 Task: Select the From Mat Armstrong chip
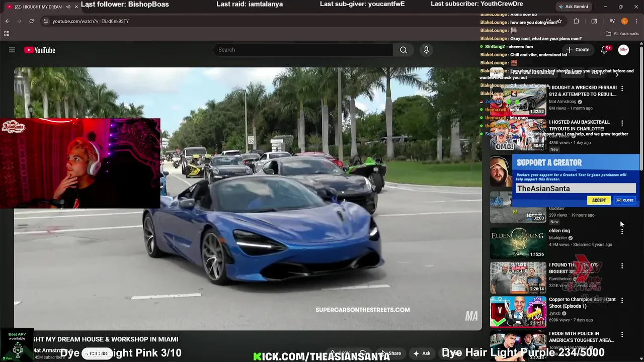point(531,72)
